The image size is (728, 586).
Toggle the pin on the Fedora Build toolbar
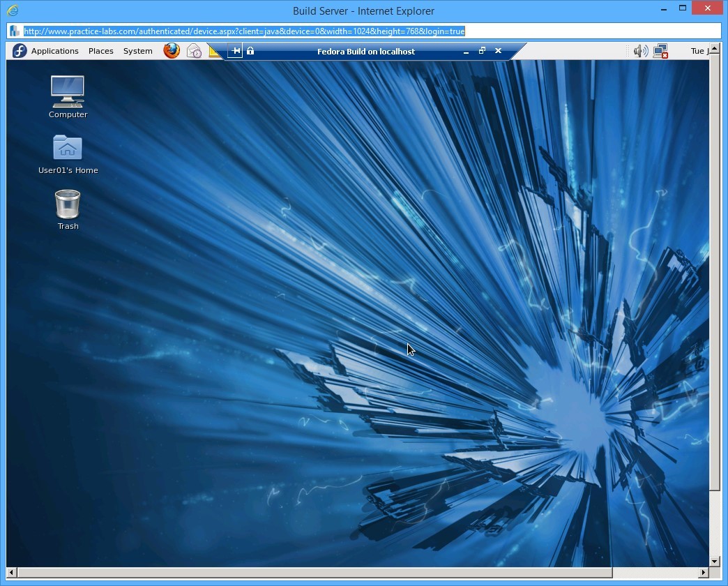point(235,50)
